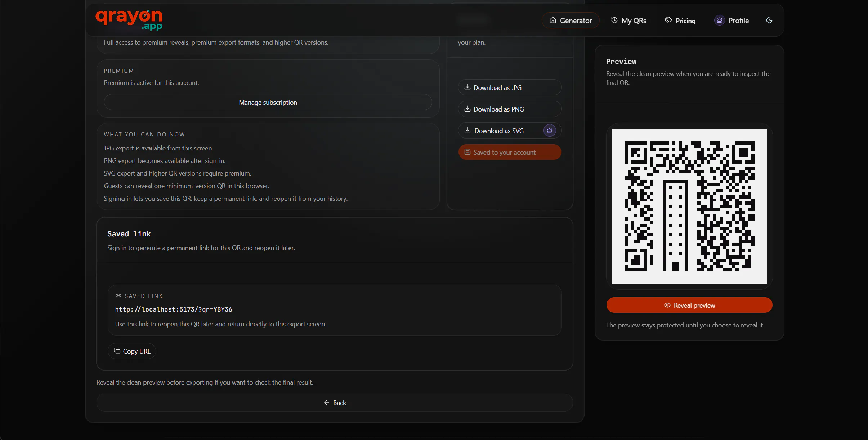This screenshot has height=440, width=868.
Task: Click 'Use this link to reopen this QR later' text
Action: click(221, 324)
